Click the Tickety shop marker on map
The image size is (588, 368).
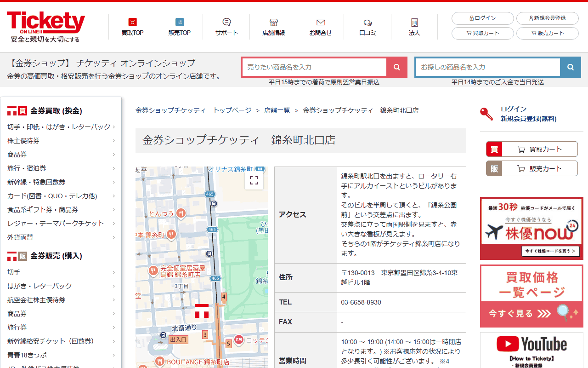202,311
